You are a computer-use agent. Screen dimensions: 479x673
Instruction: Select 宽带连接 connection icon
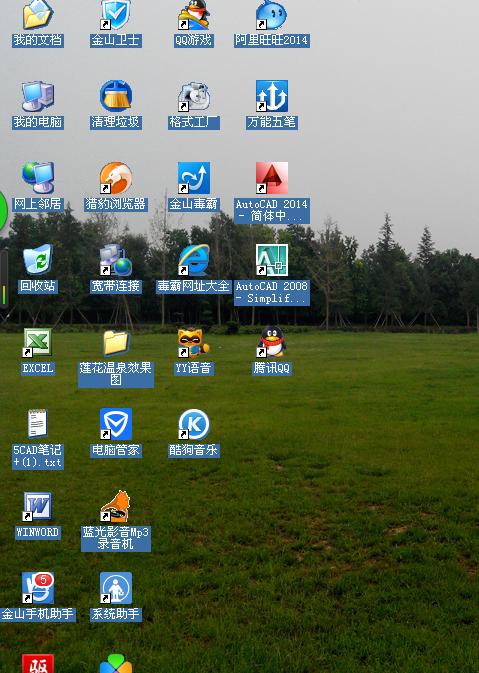(x=116, y=260)
